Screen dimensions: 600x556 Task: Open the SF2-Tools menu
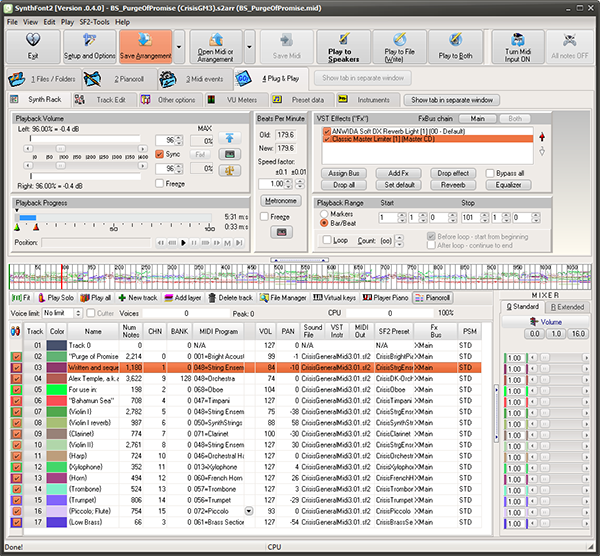95,21
